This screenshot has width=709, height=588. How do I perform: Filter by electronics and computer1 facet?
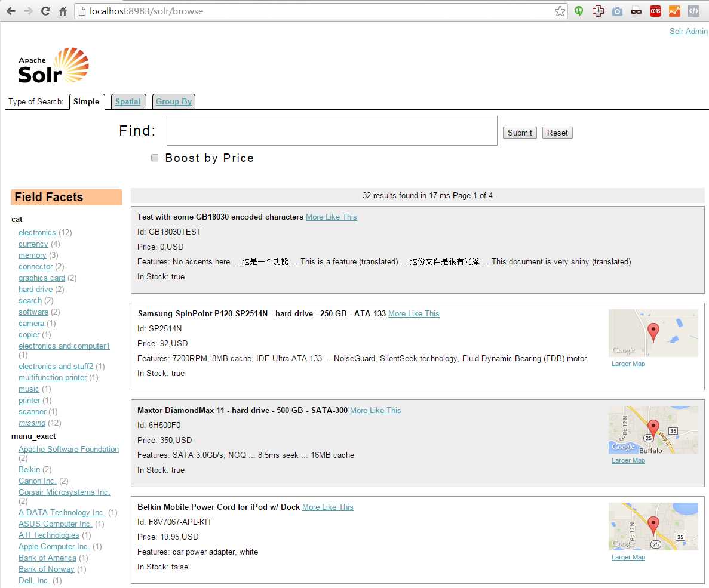pyautogui.click(x=64, y=346)
